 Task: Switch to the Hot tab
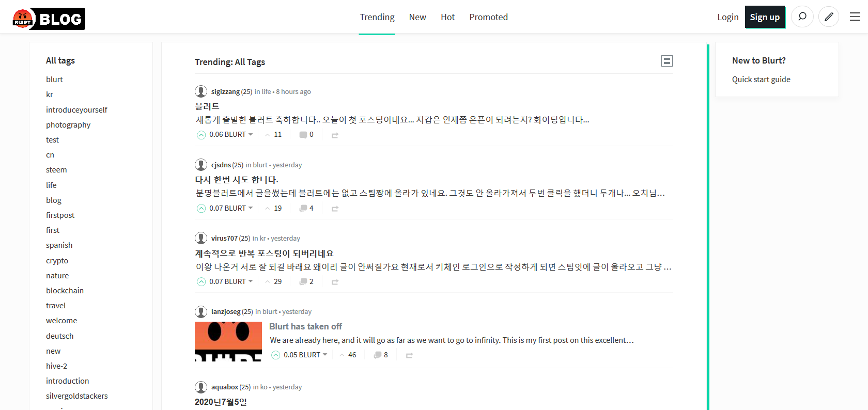tap(447, 17)
